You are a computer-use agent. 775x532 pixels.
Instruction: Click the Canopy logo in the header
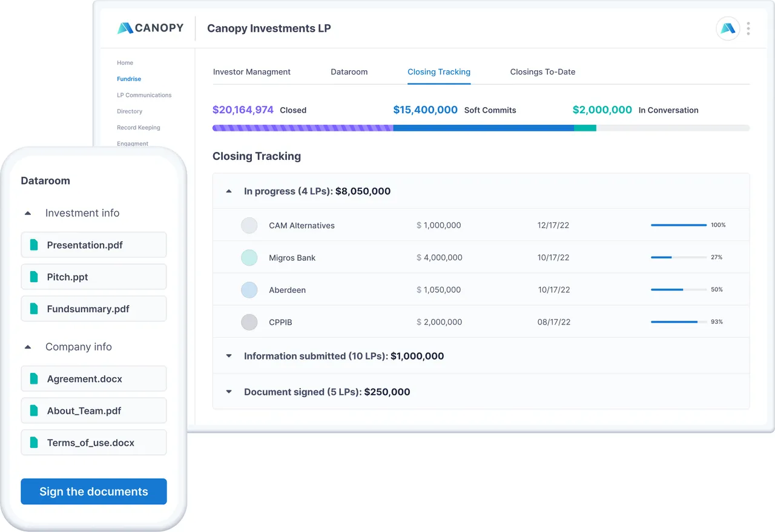coord(150,28)
